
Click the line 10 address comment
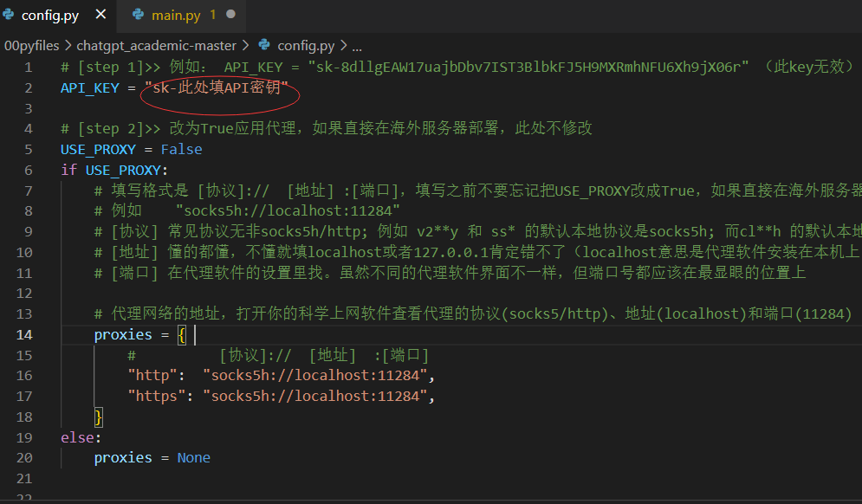pos(477,252)
